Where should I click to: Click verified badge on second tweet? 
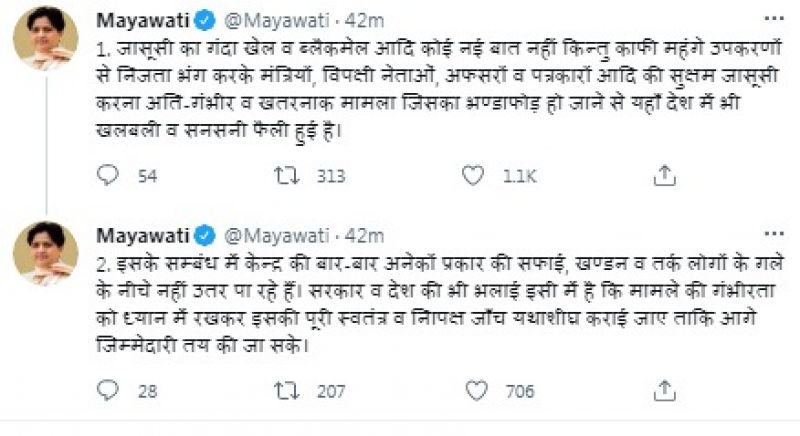205,236
